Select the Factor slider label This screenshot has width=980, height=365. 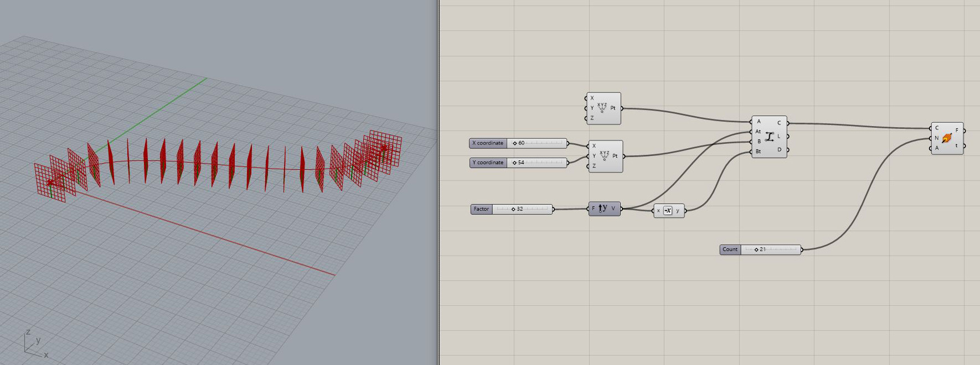coord(481,209)
